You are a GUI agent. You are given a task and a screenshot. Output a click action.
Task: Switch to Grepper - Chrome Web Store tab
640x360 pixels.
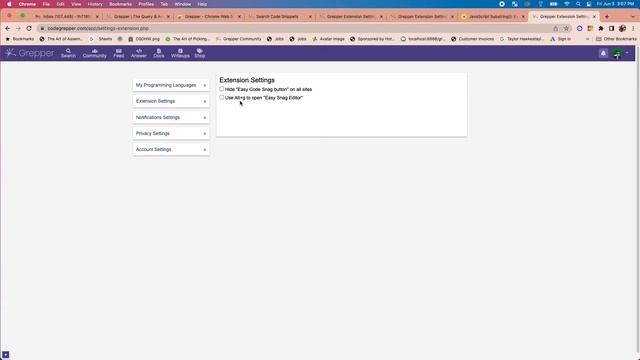[x=208, y=17]
